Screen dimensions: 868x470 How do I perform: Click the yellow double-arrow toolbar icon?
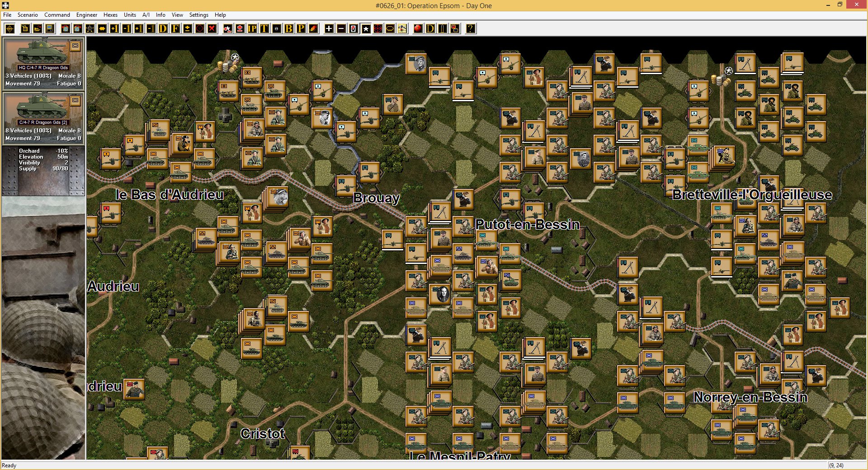(102, 29)
